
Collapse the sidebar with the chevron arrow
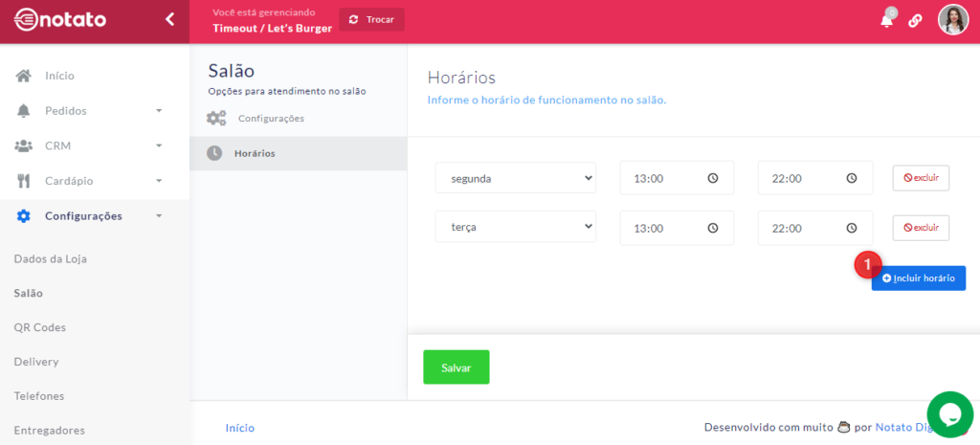click(x=169, y=19)
